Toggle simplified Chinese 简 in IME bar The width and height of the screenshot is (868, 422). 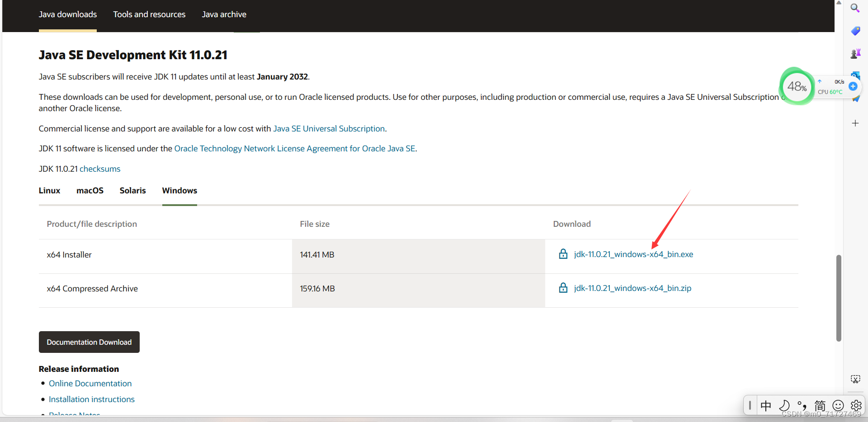pos(820,406)
